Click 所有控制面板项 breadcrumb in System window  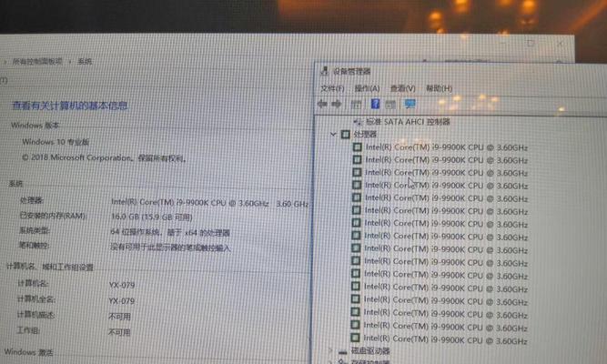pyautogui.click(x=37, y=61)
